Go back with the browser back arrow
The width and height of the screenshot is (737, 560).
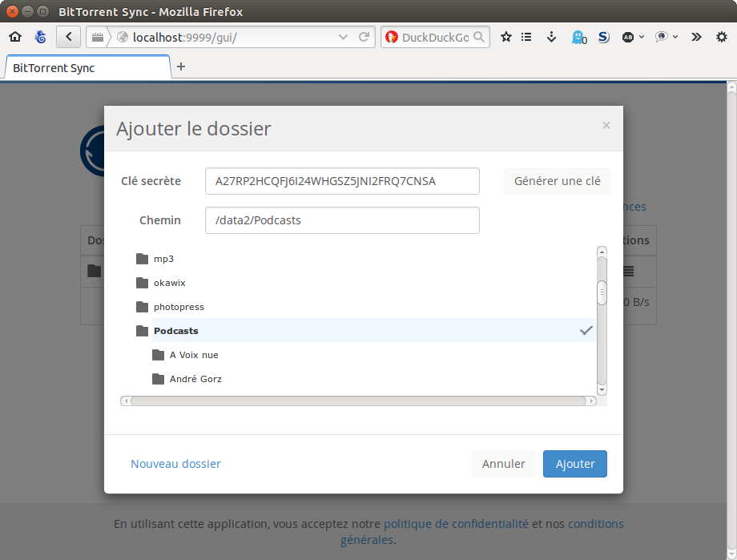point(69,37)
